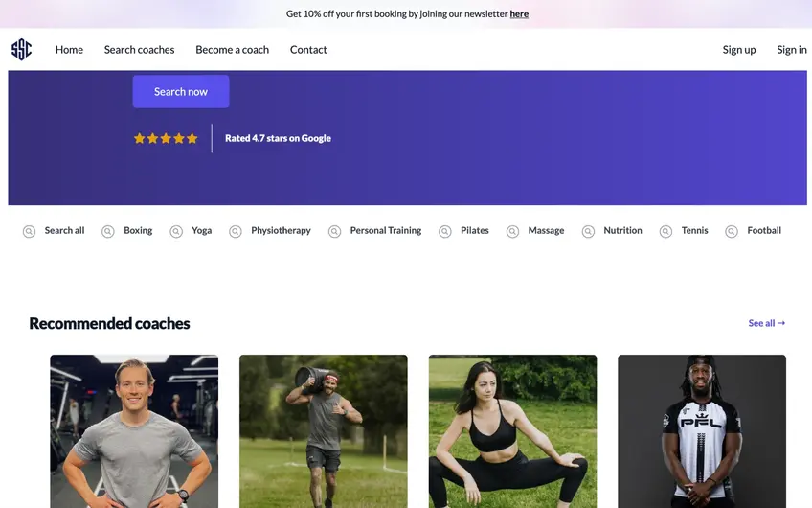Click the search icon beside Yoga
The width and height of the screenshot is (812, 508).
pos(176,231)
